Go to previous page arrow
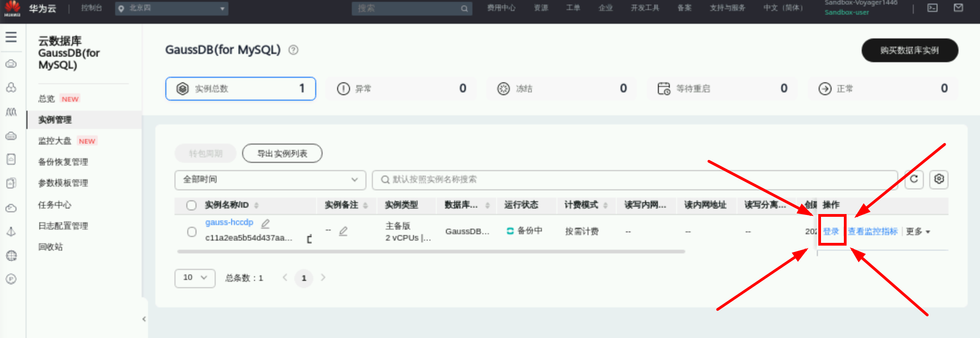This screenshot has height=338, width=980. click(285, 278)
